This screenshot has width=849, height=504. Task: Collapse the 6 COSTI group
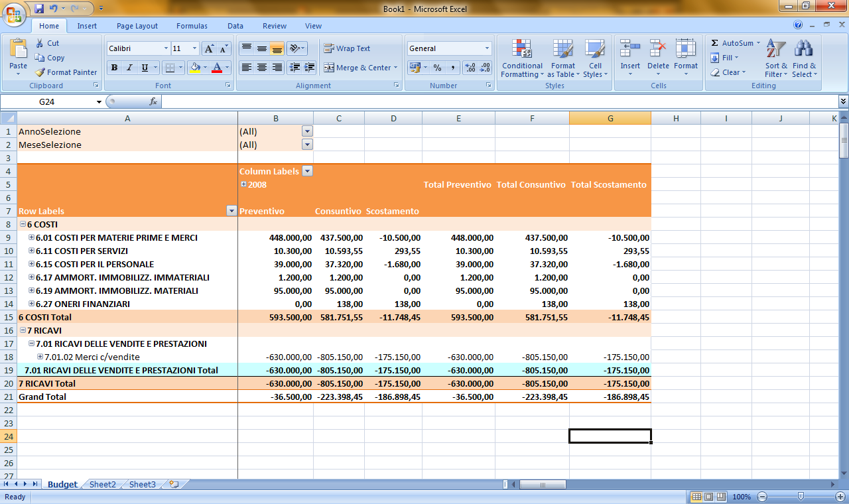click(x=23, y=224)
